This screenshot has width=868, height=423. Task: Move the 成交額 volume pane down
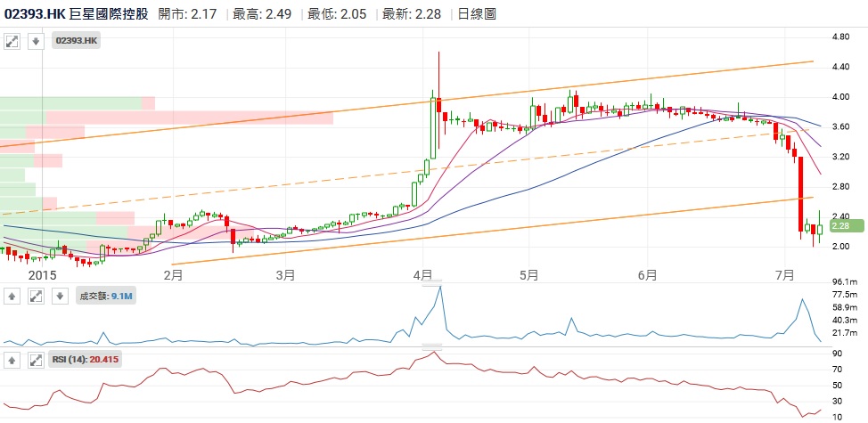pyautogui.click(x=59, y=297)
